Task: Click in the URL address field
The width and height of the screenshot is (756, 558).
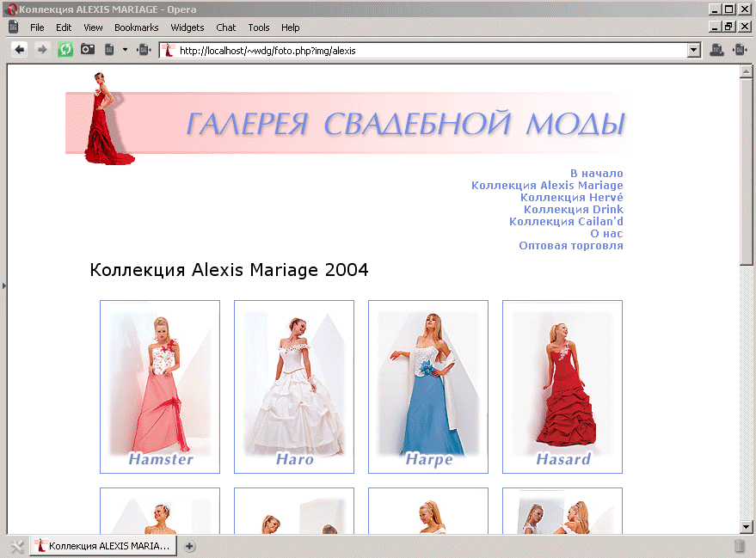Action: (429, 51)
